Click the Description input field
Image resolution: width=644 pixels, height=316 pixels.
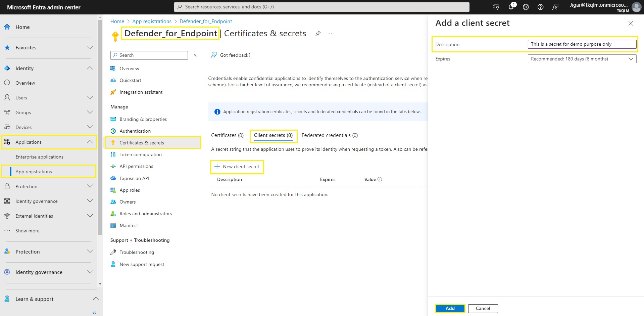pyautogui.click(x=582, y=44)
